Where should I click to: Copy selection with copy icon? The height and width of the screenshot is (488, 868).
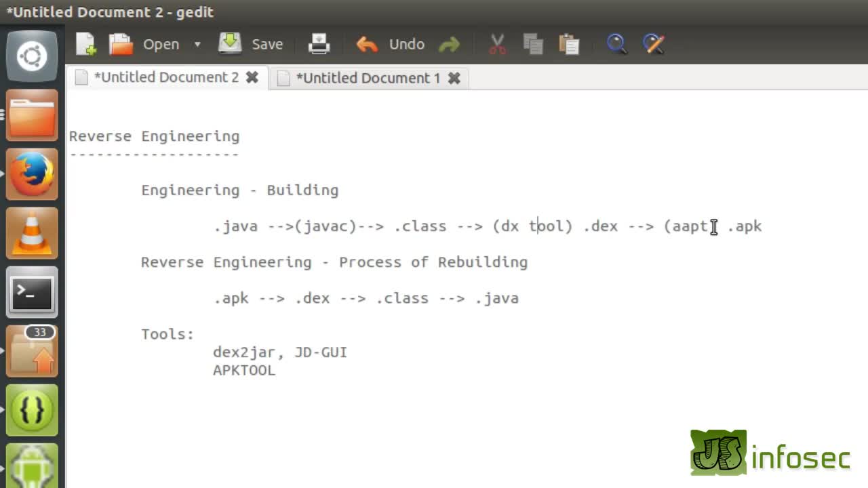point(533,44)
